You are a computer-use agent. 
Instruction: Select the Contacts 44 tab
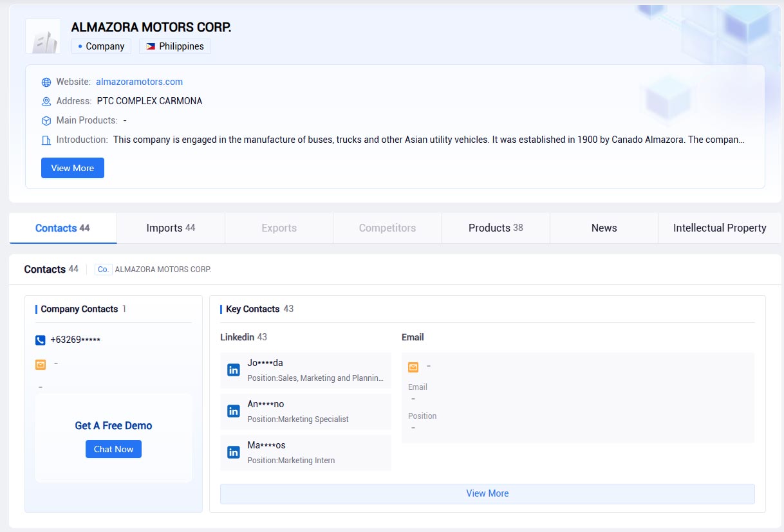[62, 228]
